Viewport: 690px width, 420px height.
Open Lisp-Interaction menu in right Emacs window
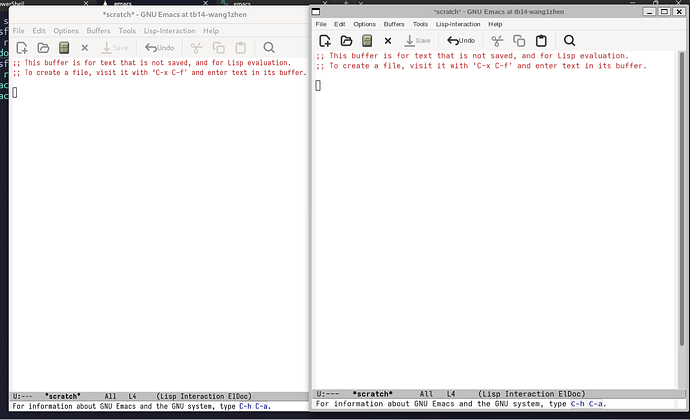pos(458,24)
